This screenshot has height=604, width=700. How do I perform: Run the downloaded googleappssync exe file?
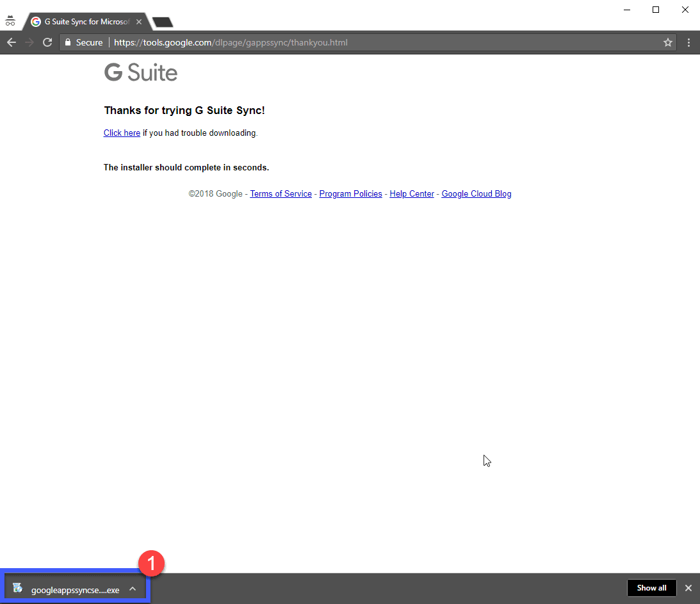67,589
